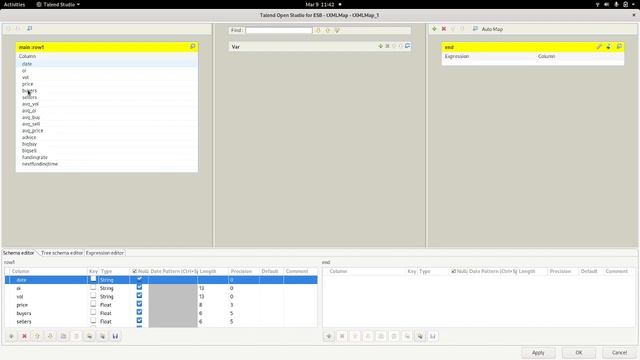Import row1 schema from XML file
This screenshot has height=360, width=640.
coord(89,336)
